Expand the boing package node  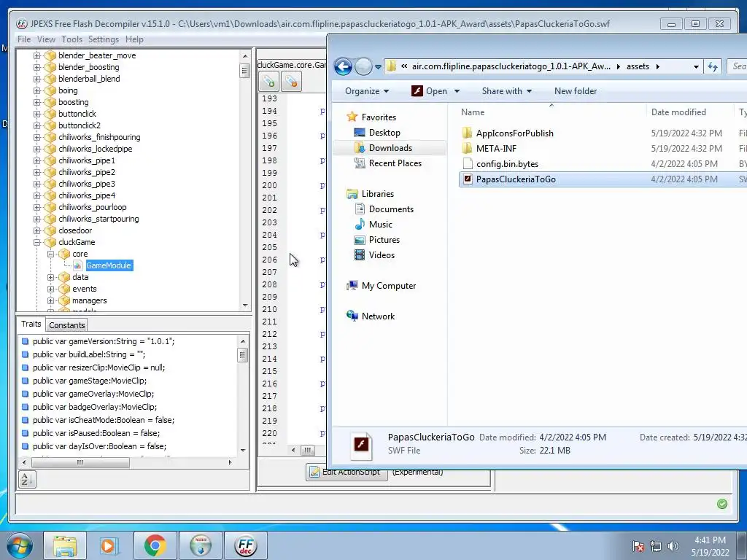36,90
